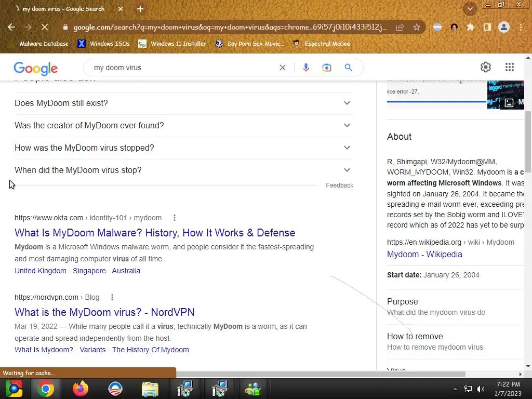
Task: Open the Australia sitelink
Action: tap(126, 271)
